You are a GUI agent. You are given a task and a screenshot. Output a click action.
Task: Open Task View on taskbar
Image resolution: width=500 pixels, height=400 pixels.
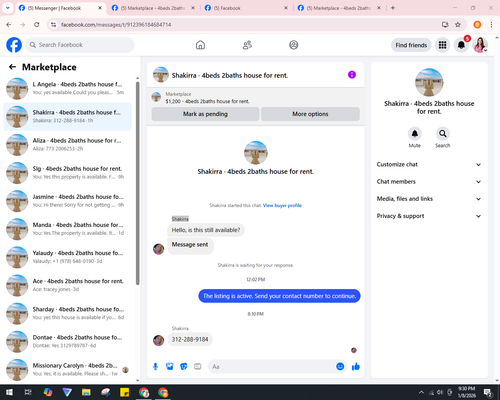coord(28,392)
